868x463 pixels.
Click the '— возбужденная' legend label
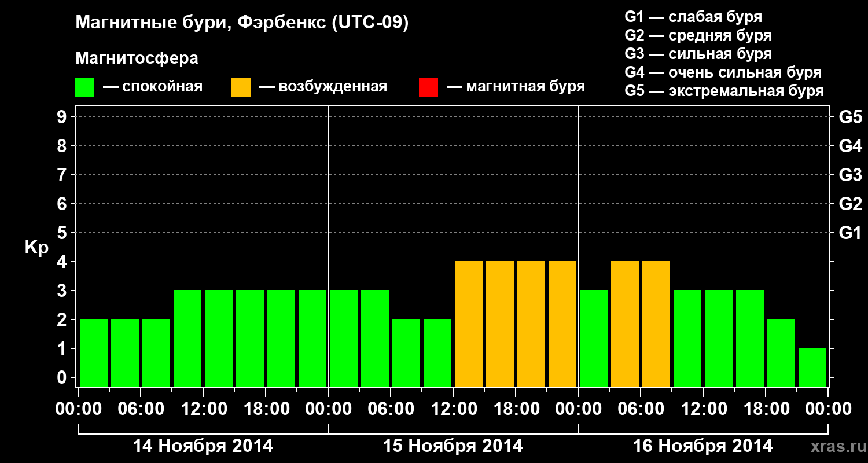coord(323,87)
